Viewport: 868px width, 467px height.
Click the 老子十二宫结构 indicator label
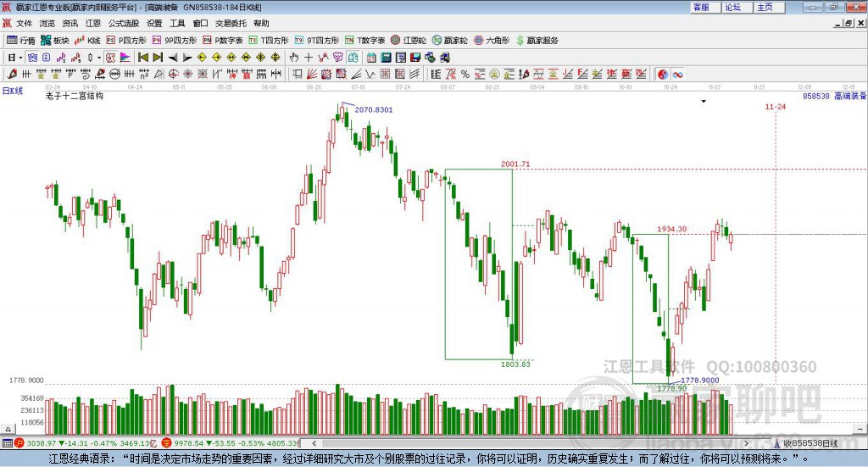click(75, 96)
